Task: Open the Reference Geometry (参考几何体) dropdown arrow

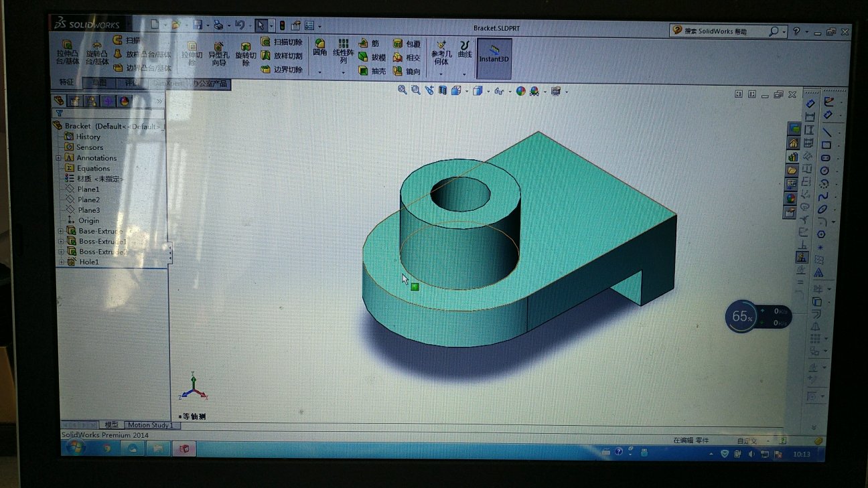Action: tap(441, 73)
